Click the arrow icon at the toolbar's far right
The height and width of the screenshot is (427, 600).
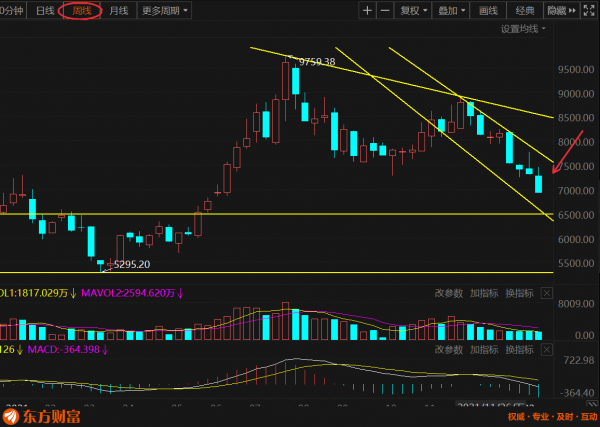[591, 10]
